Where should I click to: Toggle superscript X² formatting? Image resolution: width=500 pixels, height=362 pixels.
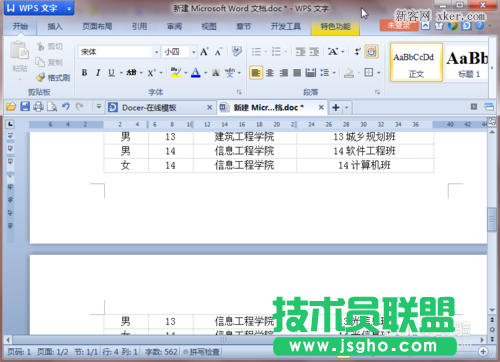click(151, 72)
